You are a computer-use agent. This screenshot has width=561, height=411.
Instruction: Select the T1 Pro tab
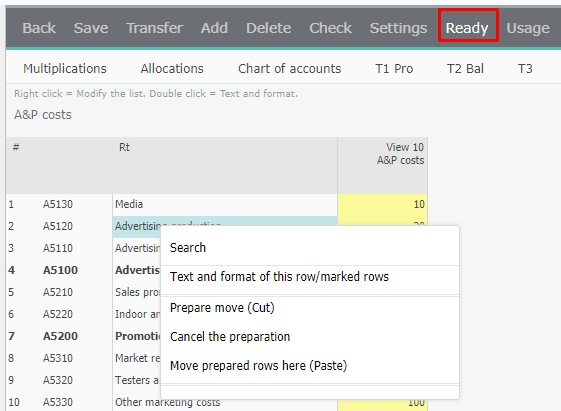click(394, 68)
